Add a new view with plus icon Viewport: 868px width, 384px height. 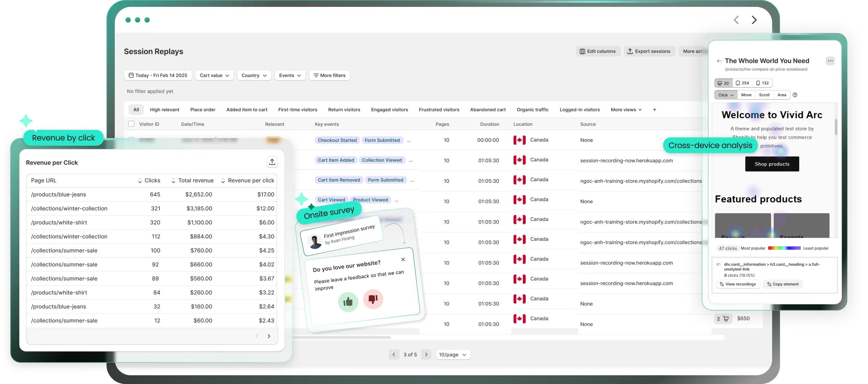pos(654,110)
